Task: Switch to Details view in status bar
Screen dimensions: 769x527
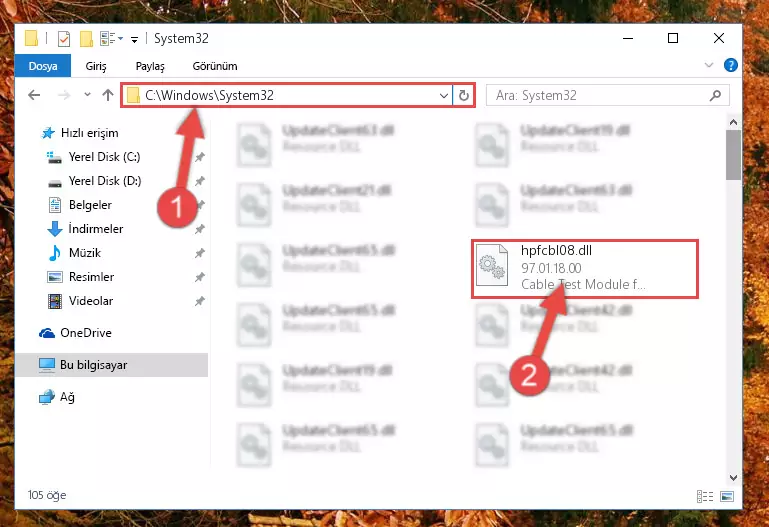Action: 705,497
